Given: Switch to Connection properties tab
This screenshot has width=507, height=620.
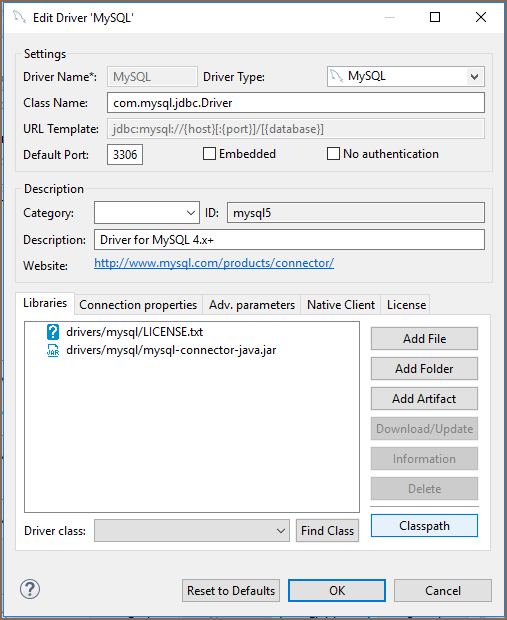Looking at the screenshot, I should (138, 305).
